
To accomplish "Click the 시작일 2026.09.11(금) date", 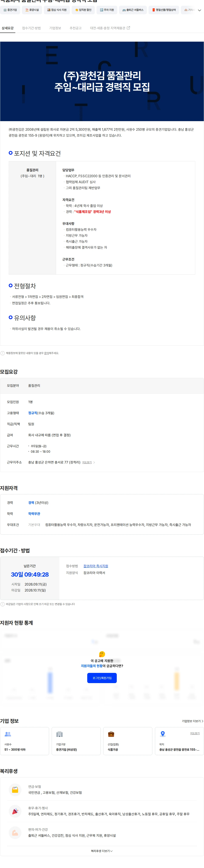I will point(35,584).
